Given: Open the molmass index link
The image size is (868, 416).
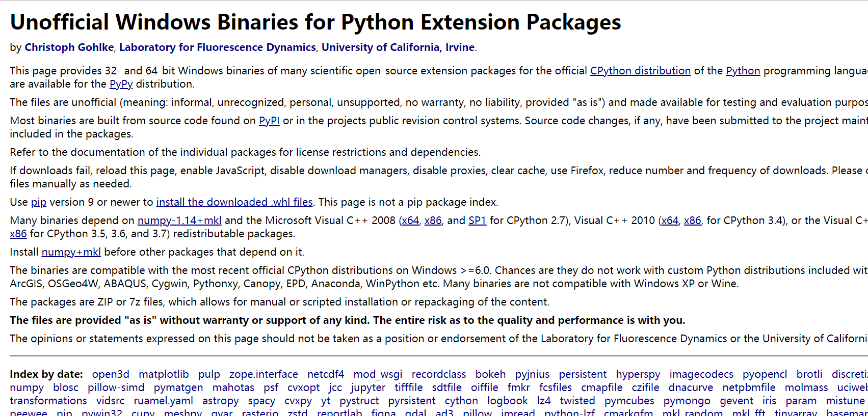Looking at the screenshot, I should coord(806,387).
